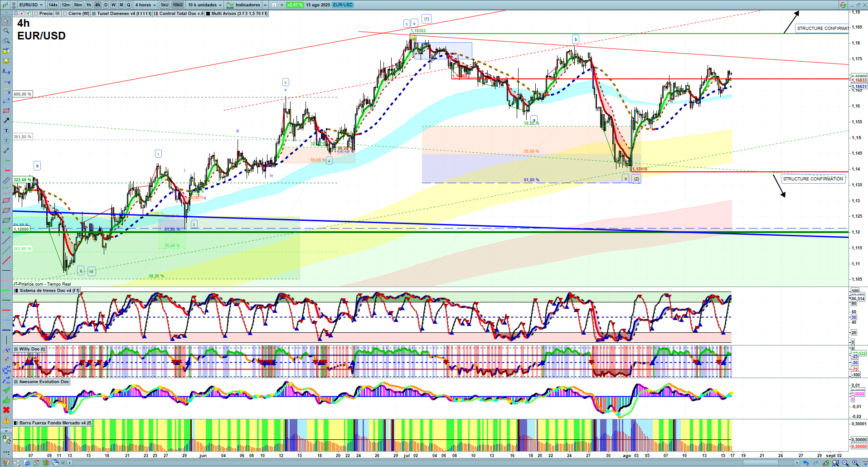This screenshot has width=868, height=467.
Task: Click the scroll-right arrow of the bottom scrollbar
Action: point(797,463)
